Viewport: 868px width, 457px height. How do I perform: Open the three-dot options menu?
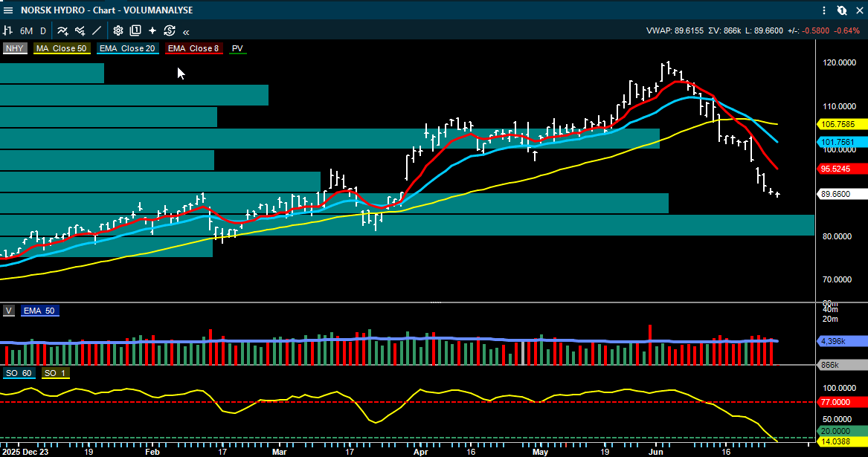pos(823,10)
